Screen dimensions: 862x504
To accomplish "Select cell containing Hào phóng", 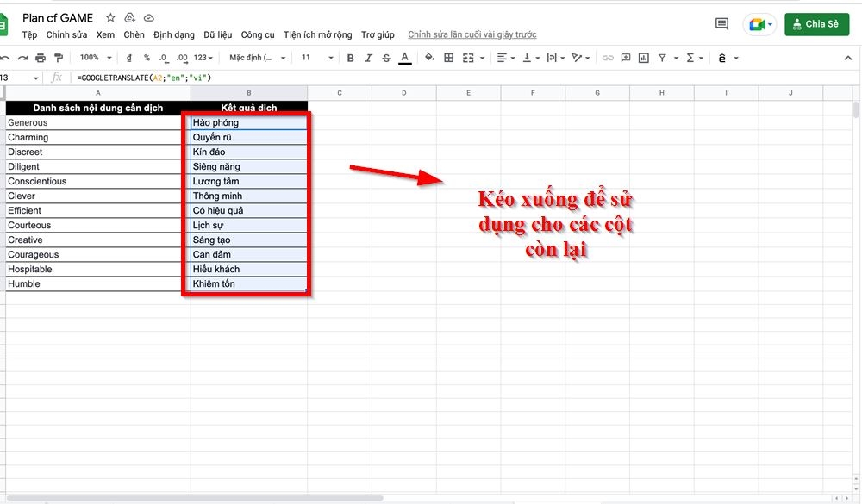I will (x=249, y=122).
